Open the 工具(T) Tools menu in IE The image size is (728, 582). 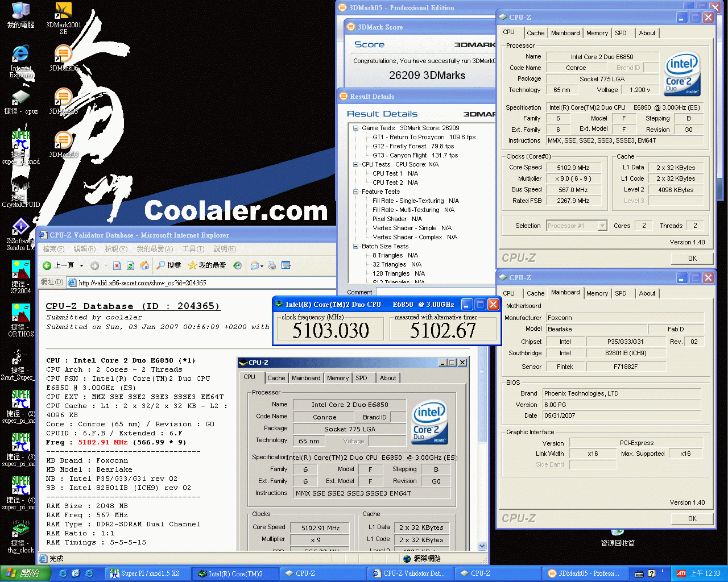(x=193, y=249)
